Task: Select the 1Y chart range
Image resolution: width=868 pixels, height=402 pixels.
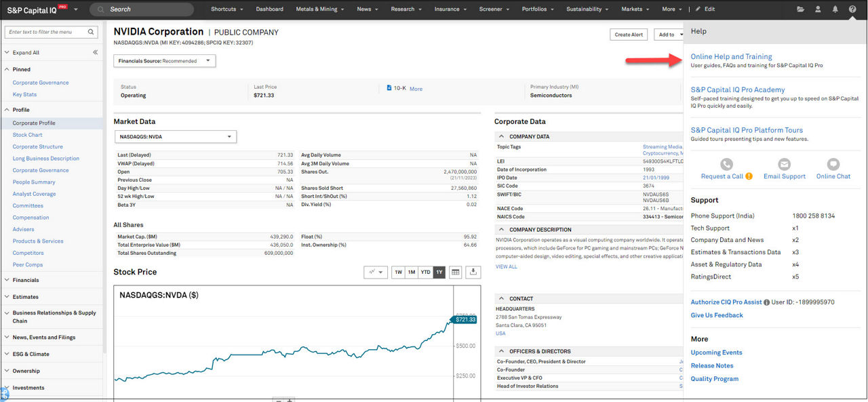Action: tap(439, 272)
